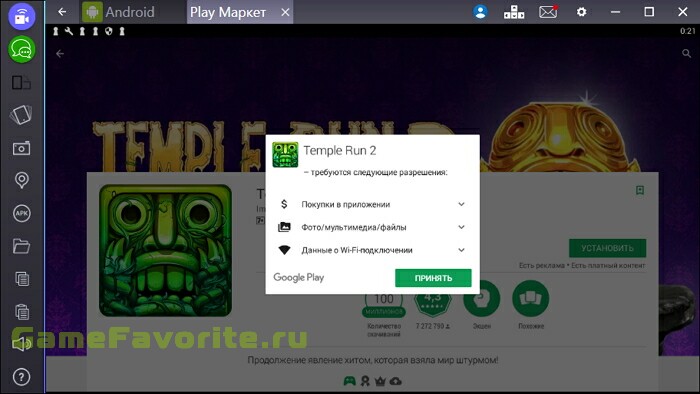Open the mail notifications envelope icon
This screenshot has width=700, height=394.
click(548, 12)
